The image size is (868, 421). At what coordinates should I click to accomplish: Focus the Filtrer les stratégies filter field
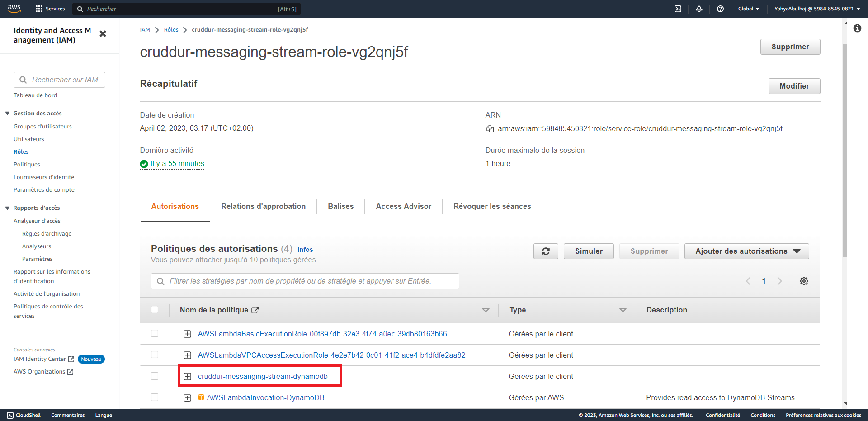(305, 281)
